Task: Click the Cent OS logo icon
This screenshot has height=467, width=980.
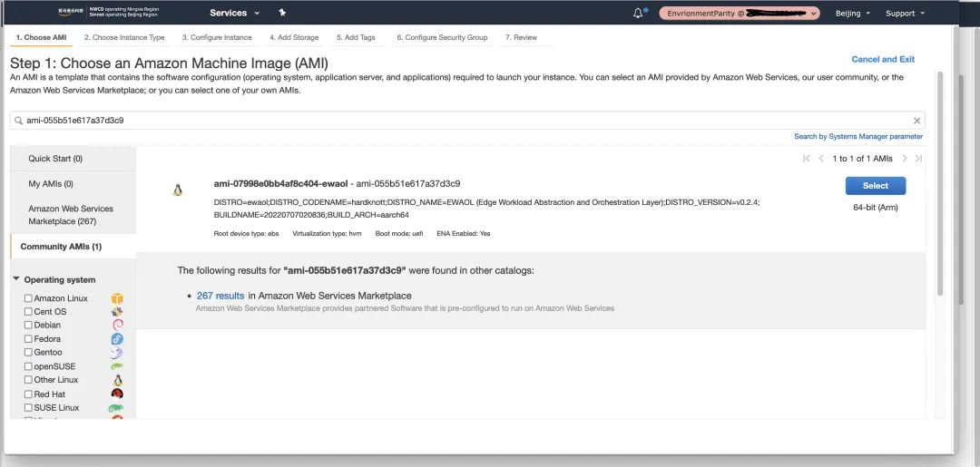Action: coord(117,312)
